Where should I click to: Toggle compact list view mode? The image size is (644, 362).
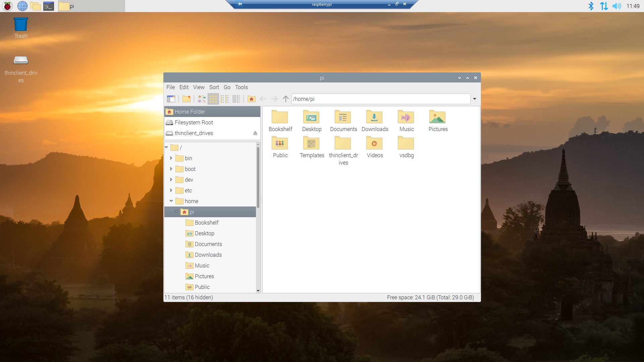(225, 99)
